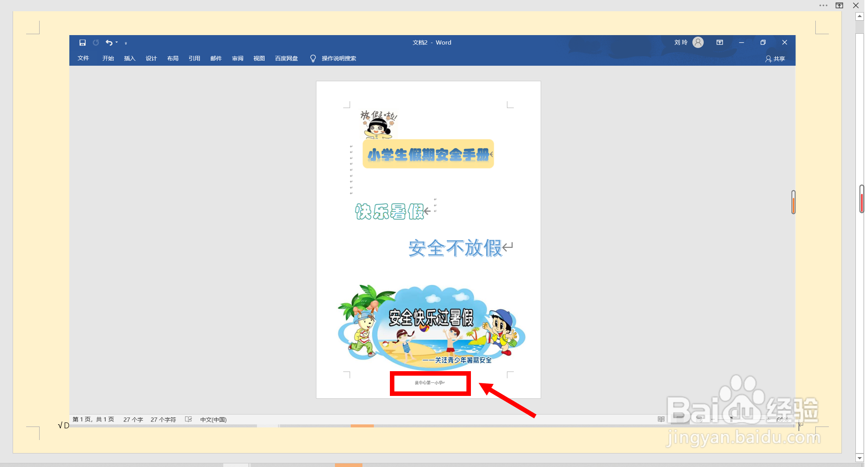Click the Save icon on Quick Access Toolbar
Viewport: 868px width, 467px height.
(82, 42)
